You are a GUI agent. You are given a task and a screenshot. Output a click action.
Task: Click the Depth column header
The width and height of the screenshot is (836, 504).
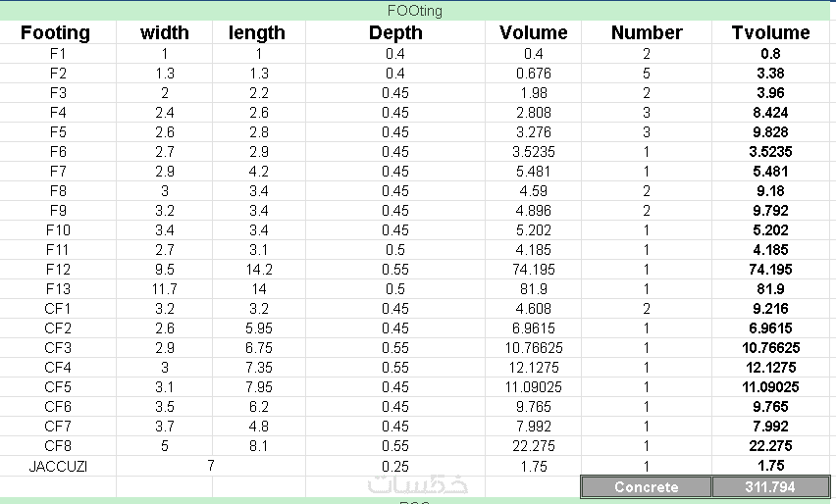click(395, 32)
